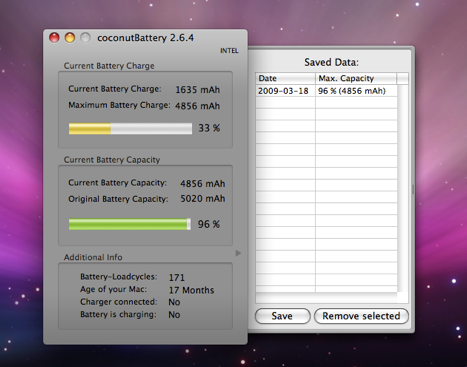The height and width of the screenshot is (367, 467).
Task: Click the 96 % capacity percentage
Action: (x=209, y=224)
